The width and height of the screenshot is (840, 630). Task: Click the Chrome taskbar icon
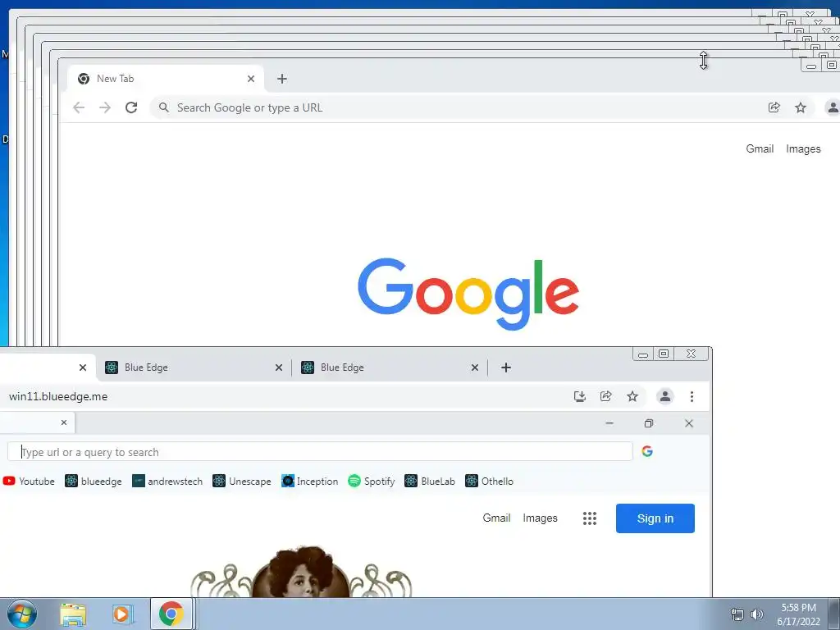pos(171,614)
